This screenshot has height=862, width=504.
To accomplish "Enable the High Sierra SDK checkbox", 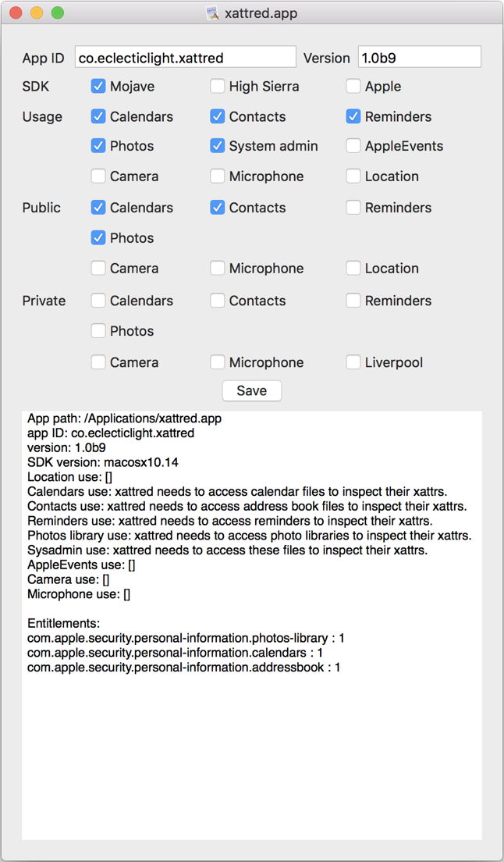I will click(x=218, y=87).
